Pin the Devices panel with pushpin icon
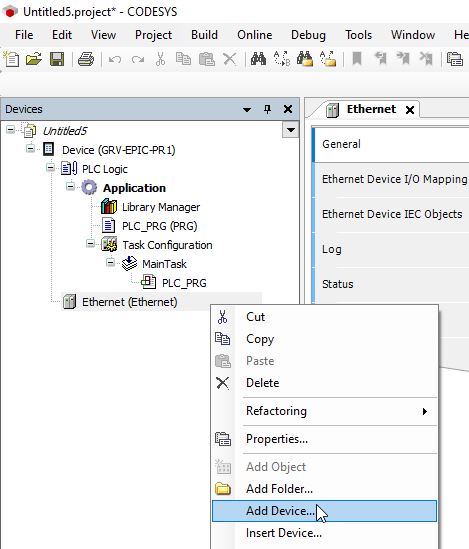The image size is (469, 549). point(267,109)
